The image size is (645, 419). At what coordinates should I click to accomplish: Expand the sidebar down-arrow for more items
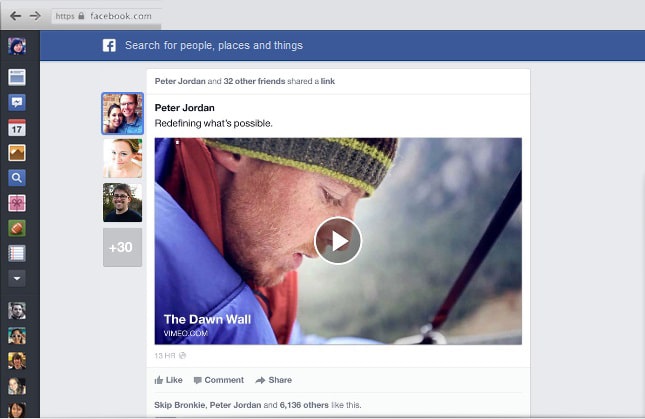(17, 278)
